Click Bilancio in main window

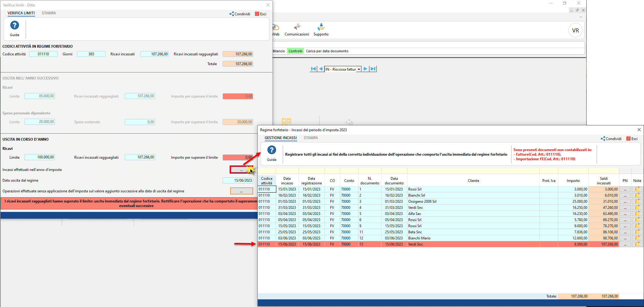tap(279, 51)
